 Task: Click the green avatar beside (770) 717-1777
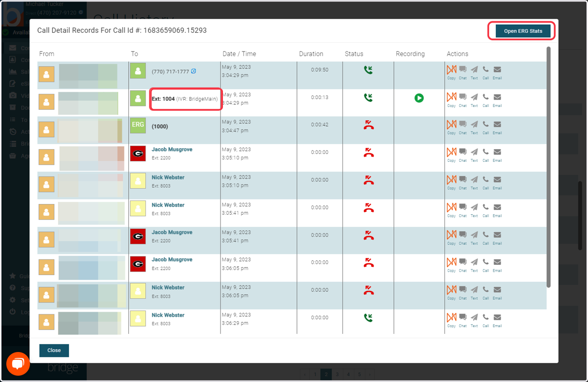pos(138,71)
